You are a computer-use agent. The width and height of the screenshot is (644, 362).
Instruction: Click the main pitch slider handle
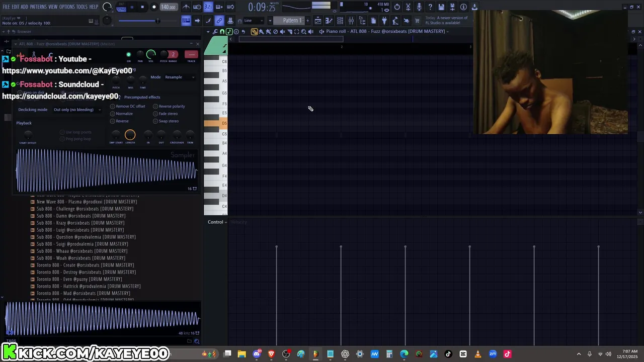coord(157,21)
